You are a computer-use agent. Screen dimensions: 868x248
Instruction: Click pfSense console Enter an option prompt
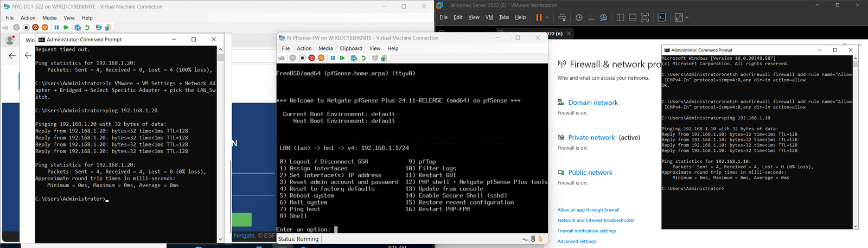[303, 230]
